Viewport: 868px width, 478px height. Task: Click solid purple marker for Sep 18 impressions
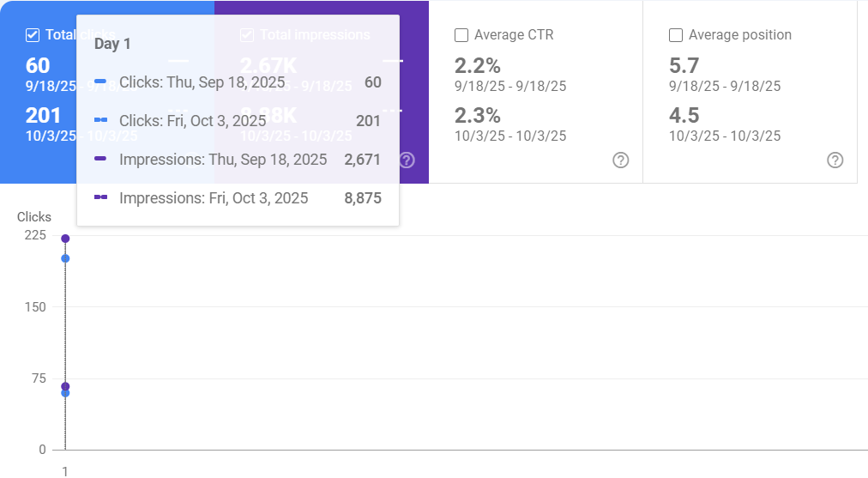(x=100, y=160)
